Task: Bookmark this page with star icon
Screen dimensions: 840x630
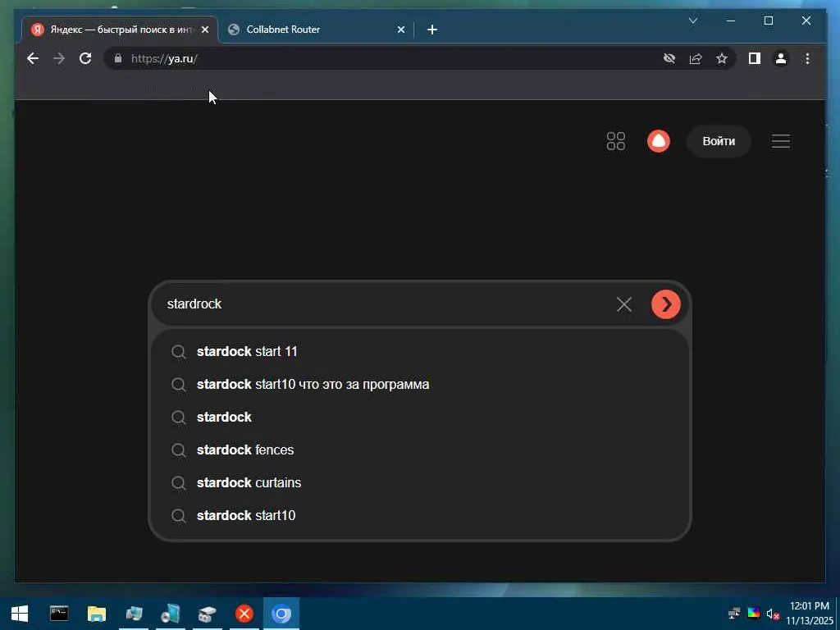Action: click(722, 58)
